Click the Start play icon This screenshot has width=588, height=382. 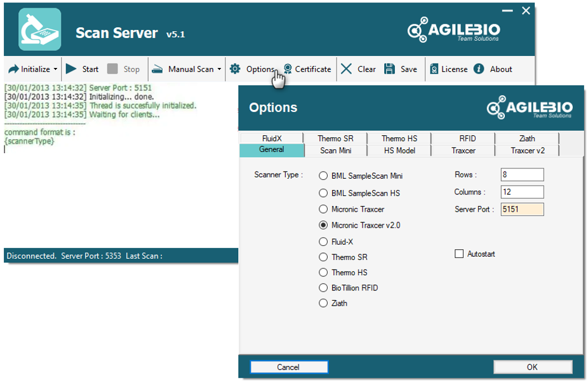click(71, 69)
